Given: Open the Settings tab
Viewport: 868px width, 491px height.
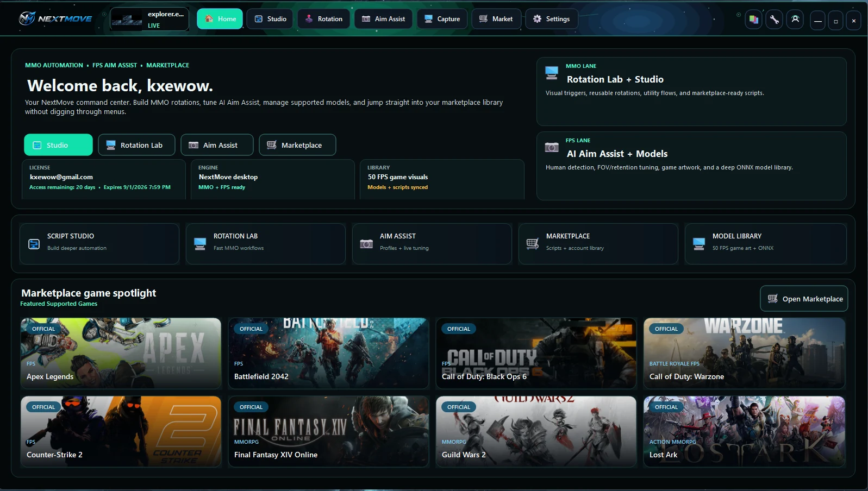Looking at the screenshot, I should tap(551, 19).
